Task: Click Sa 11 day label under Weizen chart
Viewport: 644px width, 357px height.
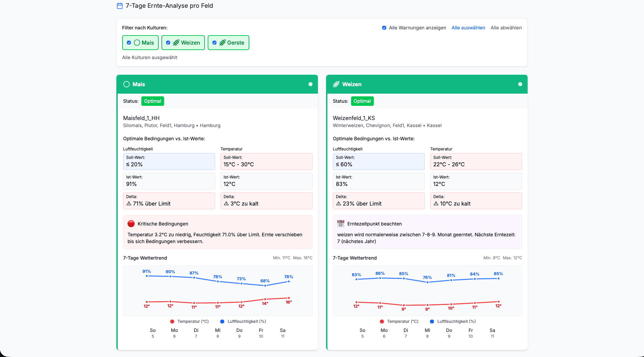Action: 492,333
